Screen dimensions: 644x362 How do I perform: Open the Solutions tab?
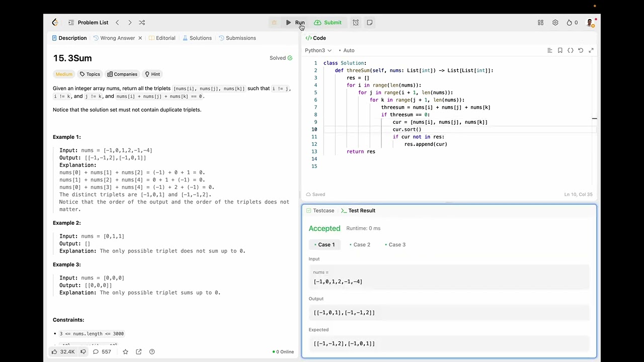click(197, 38)
